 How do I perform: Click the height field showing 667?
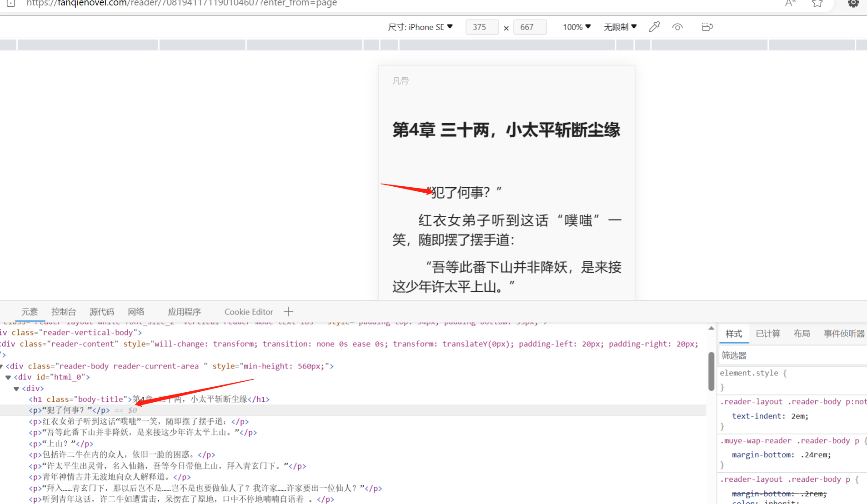tap(530, 27)
